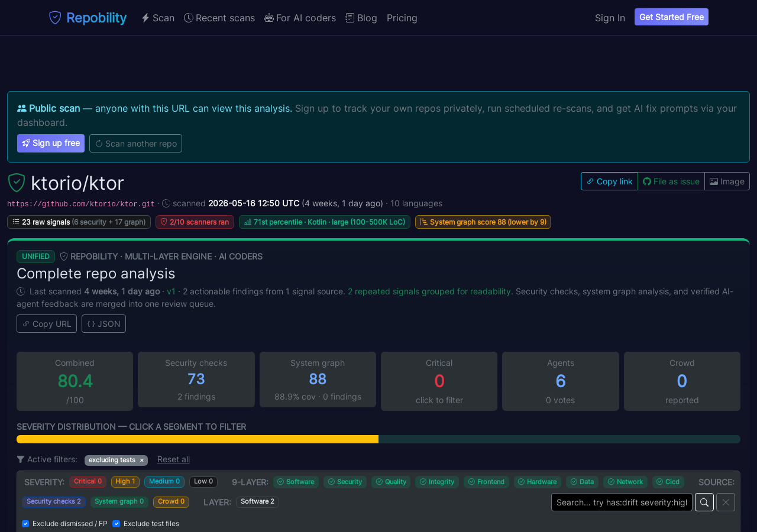Click Sign up free button

coord(51,143)
